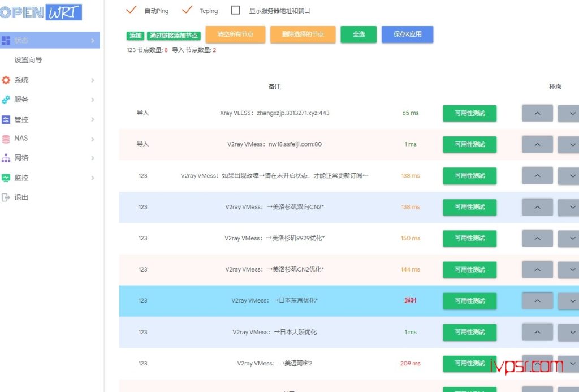This screenshot has height=392, width=579.
Task: Click the System gear icon
Action: (6, 80)
